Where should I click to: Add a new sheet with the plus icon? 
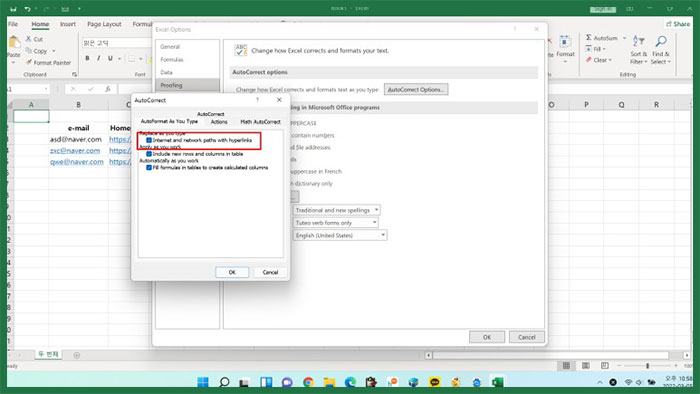[77, 355]
